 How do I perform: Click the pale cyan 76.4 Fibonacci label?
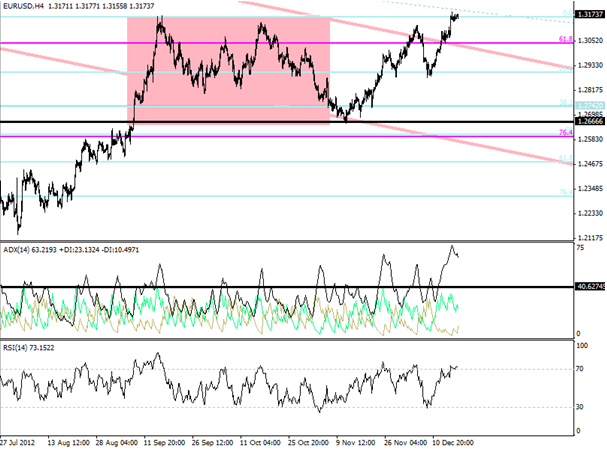pos(566,192)
